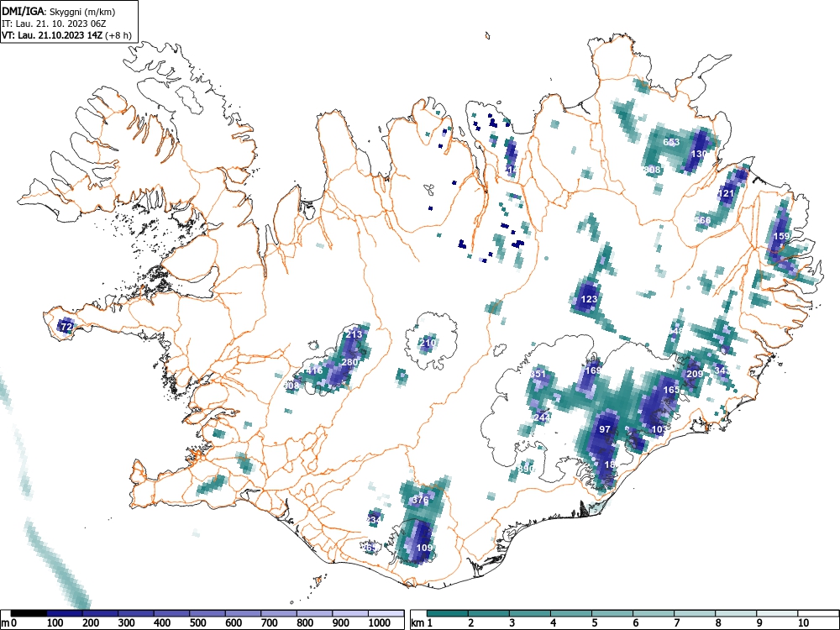Click the visibility value '653' in the northeast
840x630 pixels.
pos(671,142)
